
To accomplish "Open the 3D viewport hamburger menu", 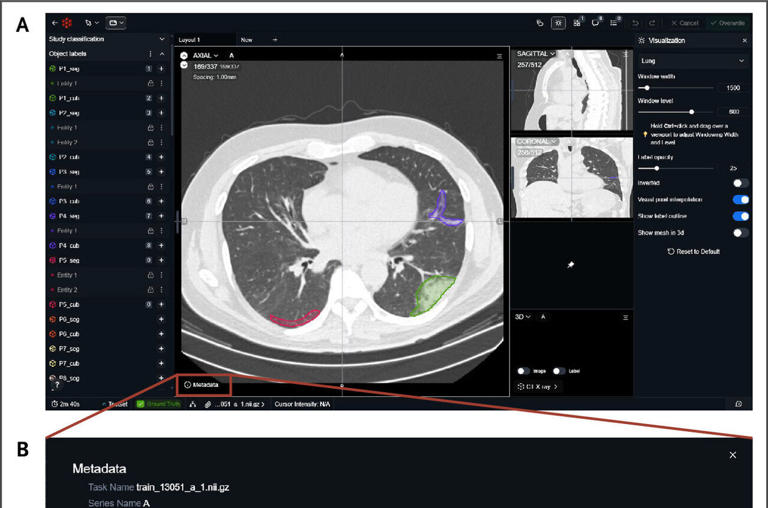I will [625, 317].
